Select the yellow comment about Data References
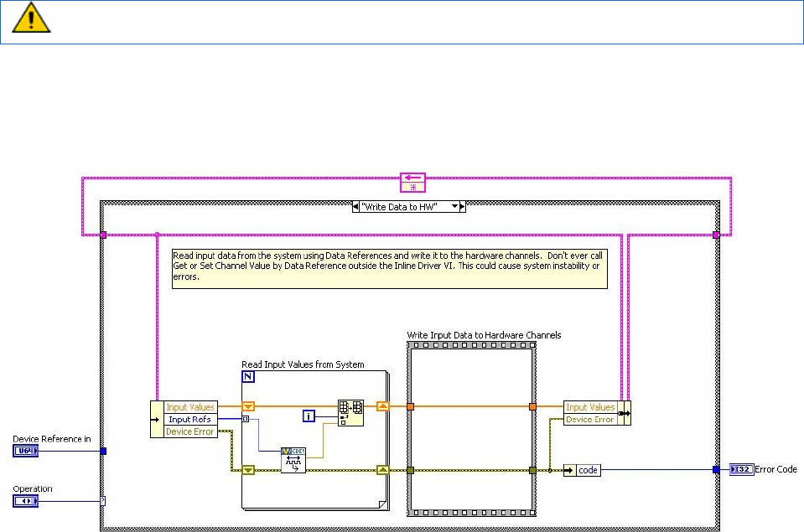This screenshot has height=532, width=804. 390,269
